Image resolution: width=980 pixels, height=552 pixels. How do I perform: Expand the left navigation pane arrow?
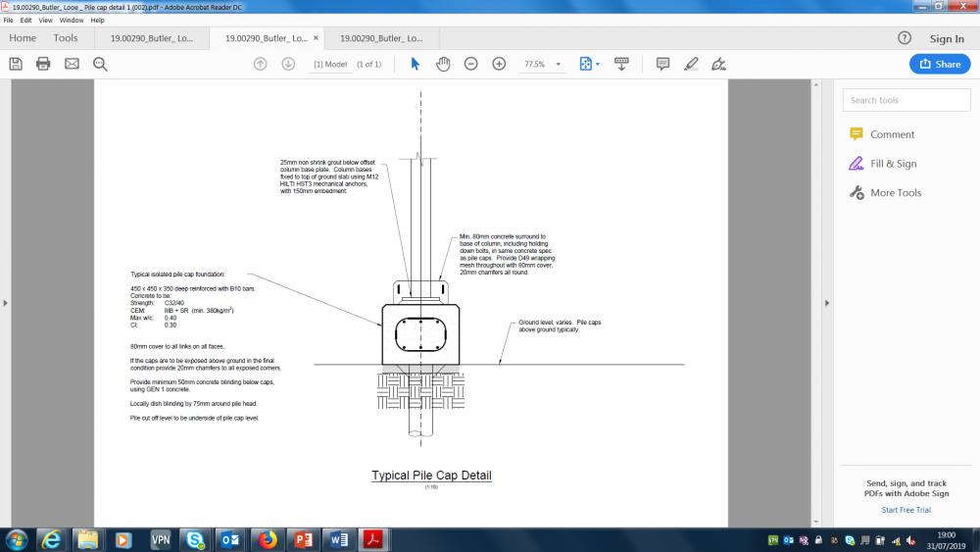[6, 303]
